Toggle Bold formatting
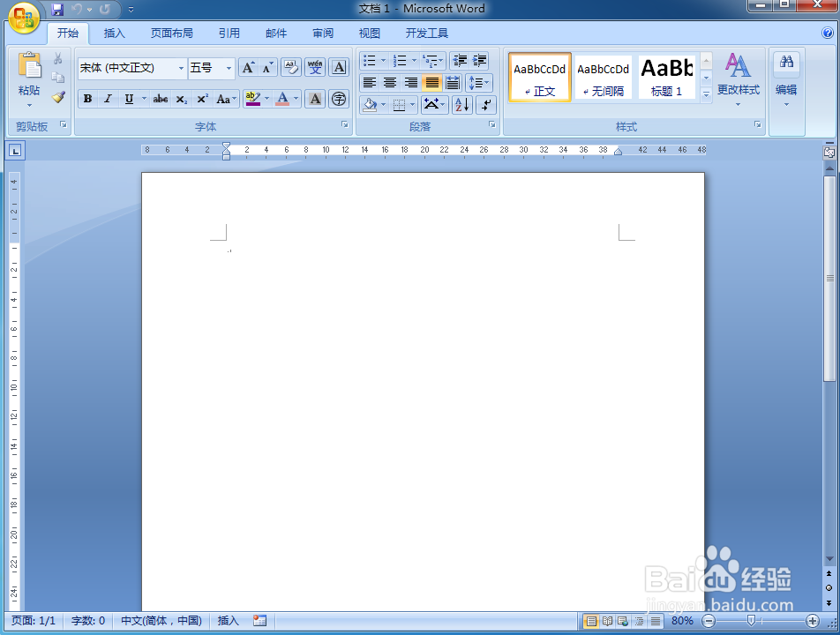This screenshot has width=840, height=635. pyautogui.click(x=88, y=99)
